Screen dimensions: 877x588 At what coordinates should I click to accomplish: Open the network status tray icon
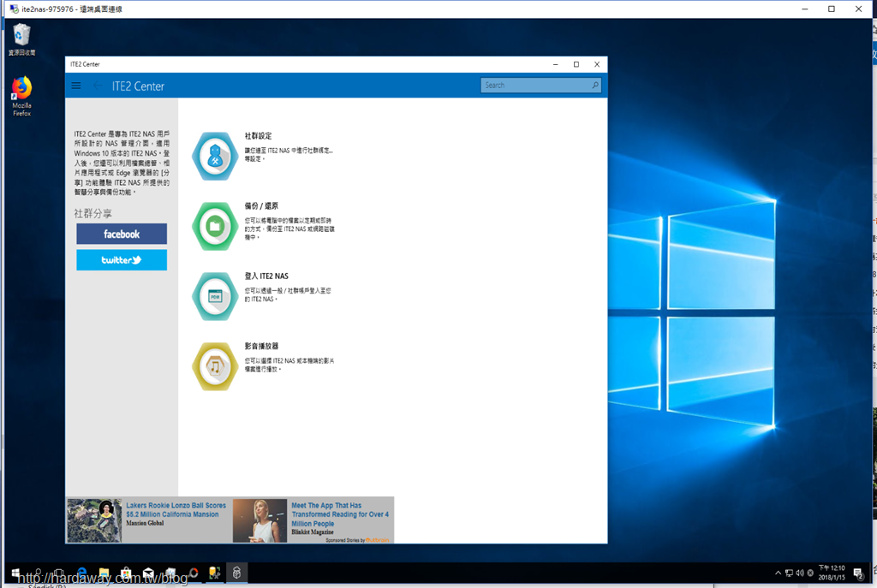(789, 573)
